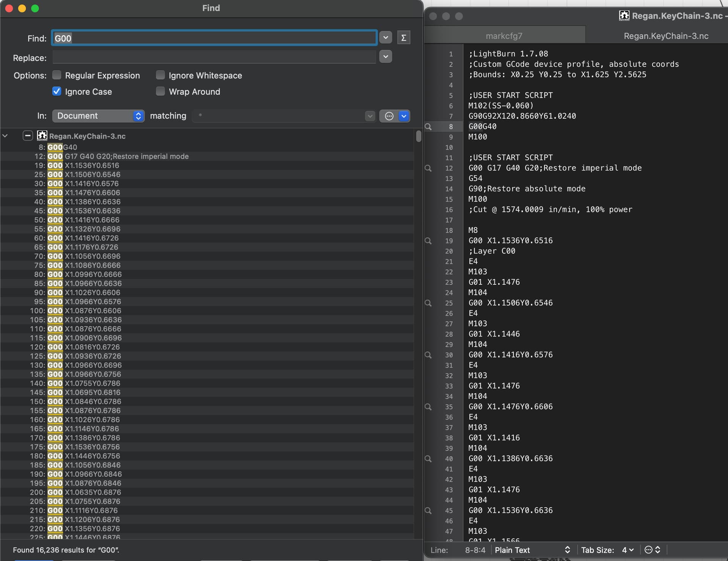Click the Line 8-8:4 position field
The height and width of the screenshot is (561, 728).
coord(475,550)
